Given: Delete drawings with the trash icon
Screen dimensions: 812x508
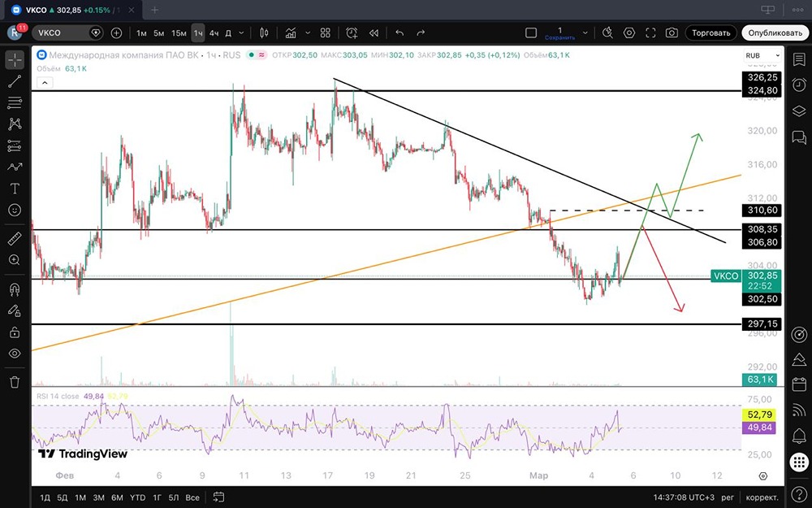Looking at the screenshot, I should [15, 383].
